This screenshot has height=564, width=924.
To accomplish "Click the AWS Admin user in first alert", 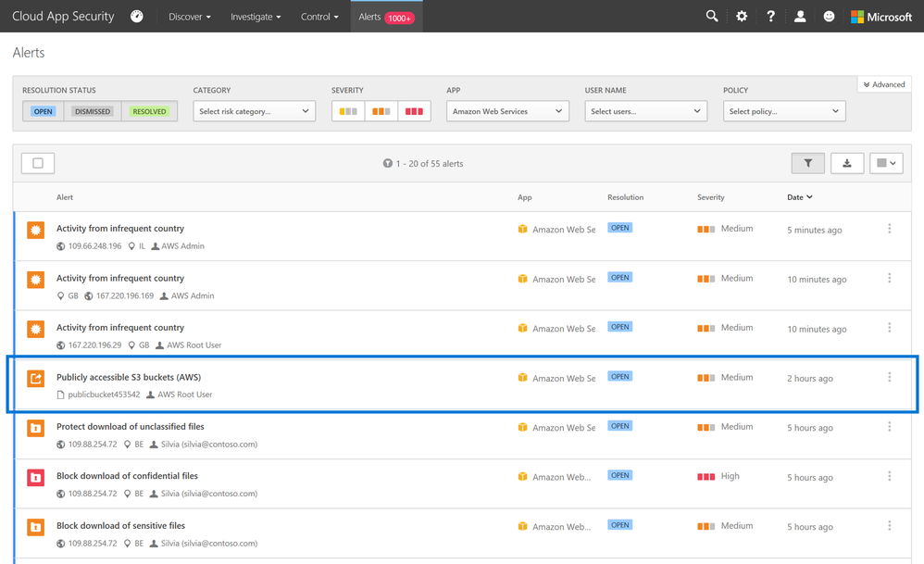I will tap(182, 246).
